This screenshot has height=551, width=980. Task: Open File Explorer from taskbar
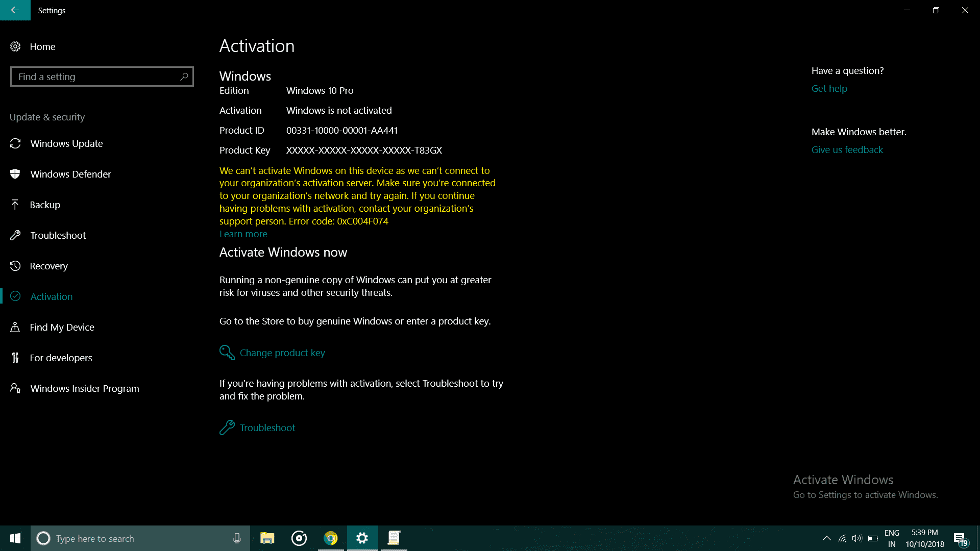point(267,538)
